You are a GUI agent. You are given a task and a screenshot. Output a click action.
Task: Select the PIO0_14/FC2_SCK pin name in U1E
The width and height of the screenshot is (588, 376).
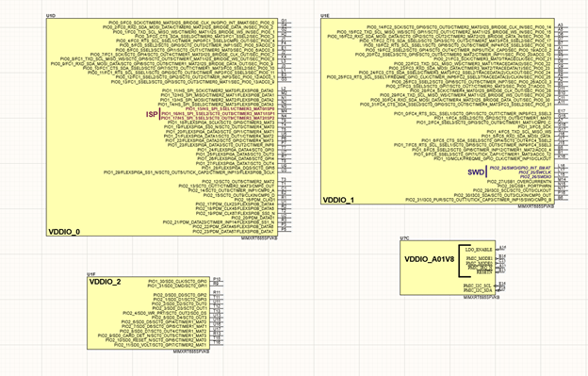click(x=459, y=27)
